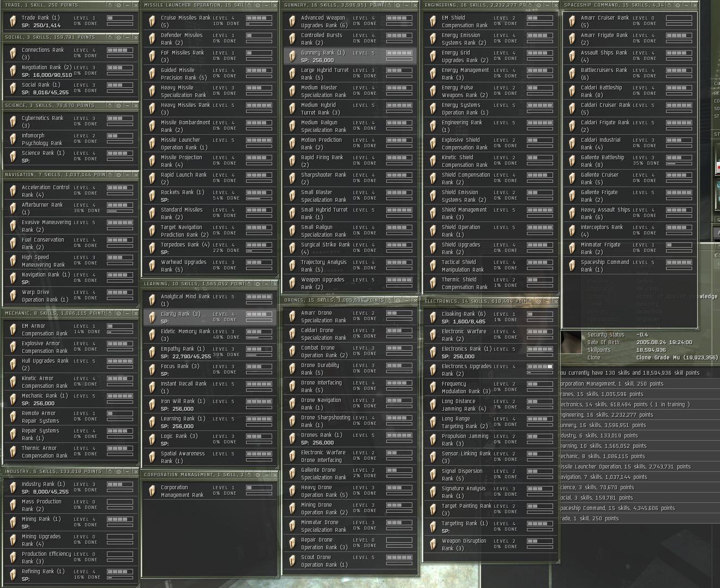Click the circle icon in Electronics window header
Image resolution: width=720 pixels, height=588 pixels.
point(538,301)
